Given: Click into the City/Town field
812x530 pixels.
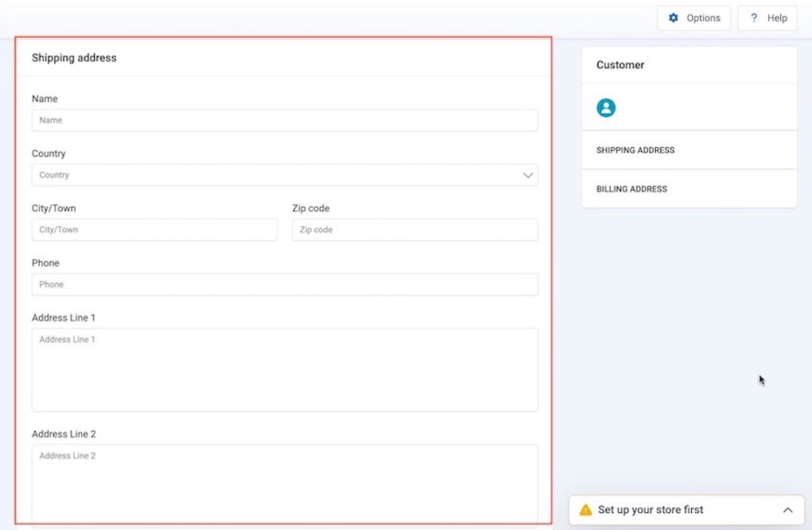Looking at the screenshot, I should pos(154,230).
